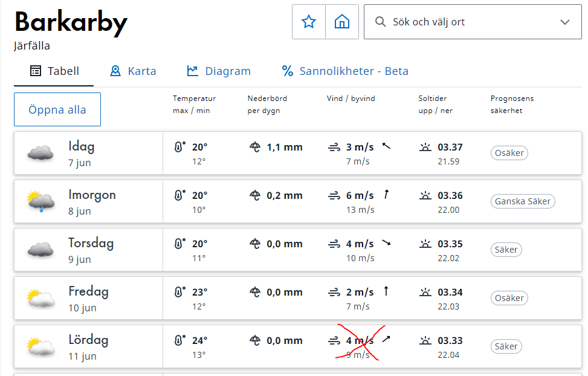This screenshot has height=376, width=588.
Task: Click the 21.59 sunset time
Action: tap(448, 161)
